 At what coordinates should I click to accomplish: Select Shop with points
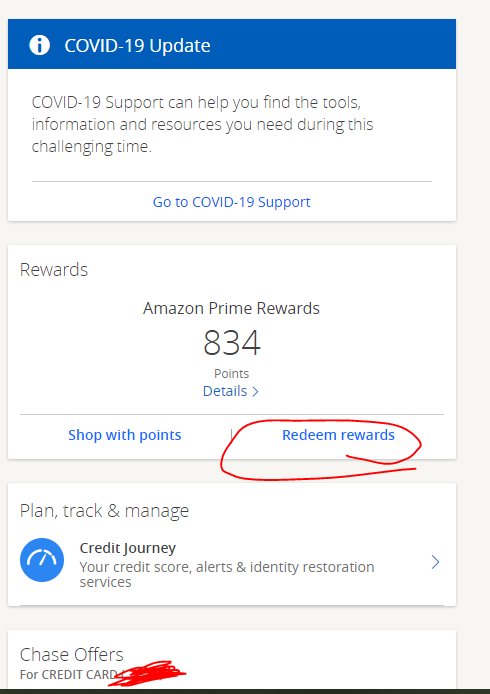(x=125, y=435)
